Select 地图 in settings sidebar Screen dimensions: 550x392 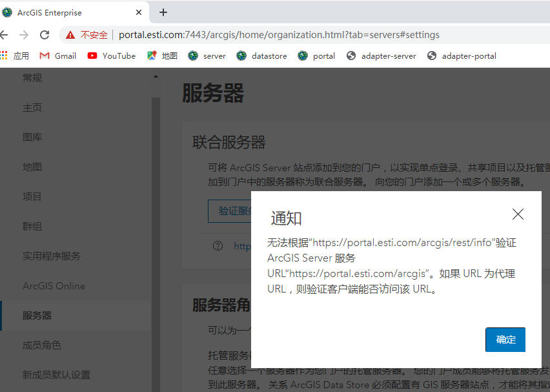coord(32,167)
